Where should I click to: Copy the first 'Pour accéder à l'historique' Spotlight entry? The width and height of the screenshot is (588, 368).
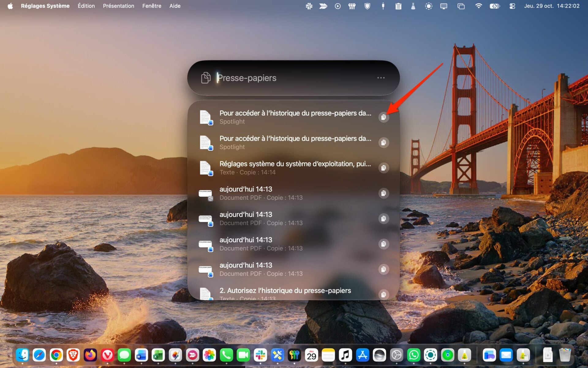point(383,117)
